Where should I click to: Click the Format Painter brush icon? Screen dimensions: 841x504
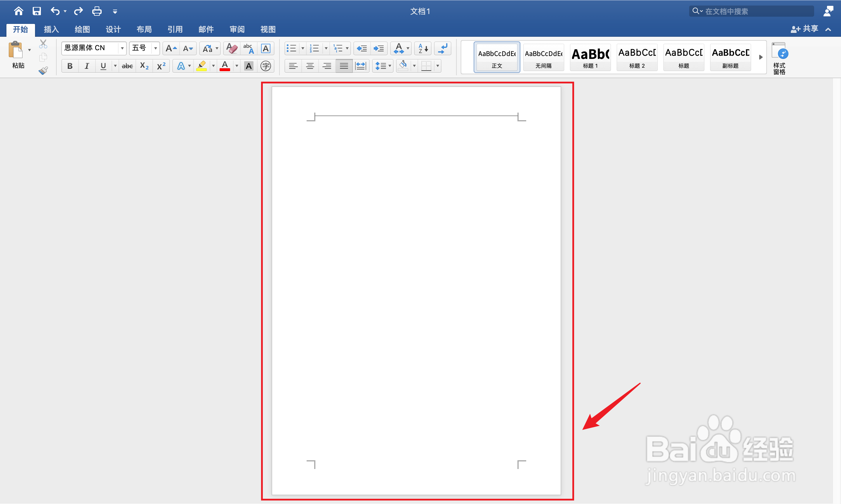pyautogui.click(x=43, y=71)
